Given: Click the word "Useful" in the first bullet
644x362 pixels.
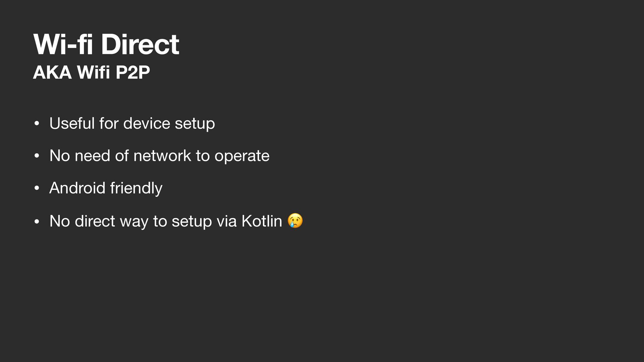Looking at the screenshot, I should [x=72, y=123].
